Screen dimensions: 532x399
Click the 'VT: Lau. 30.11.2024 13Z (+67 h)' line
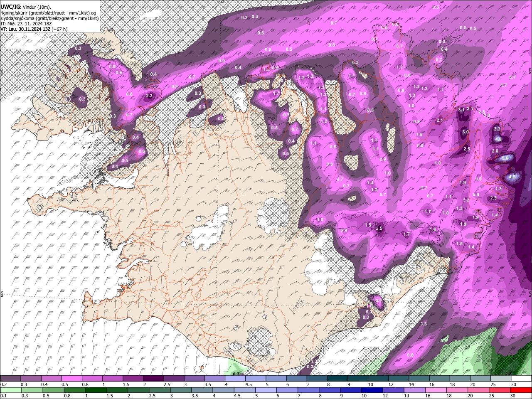[34, 29]
